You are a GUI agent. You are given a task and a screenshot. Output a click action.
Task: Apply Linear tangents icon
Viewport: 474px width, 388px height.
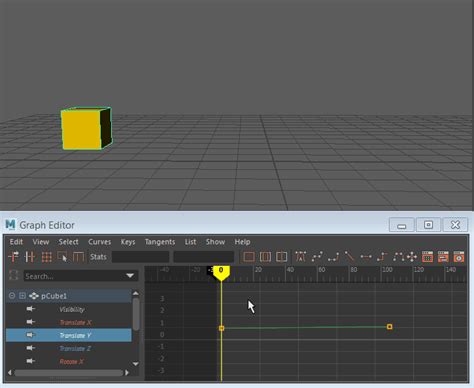[x=349, y=257]
